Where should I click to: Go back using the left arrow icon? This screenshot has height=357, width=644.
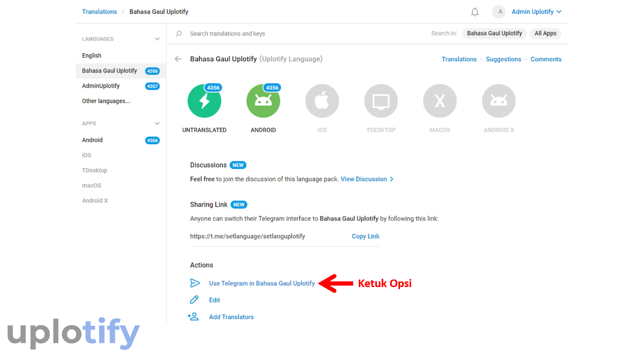(178, 59)
